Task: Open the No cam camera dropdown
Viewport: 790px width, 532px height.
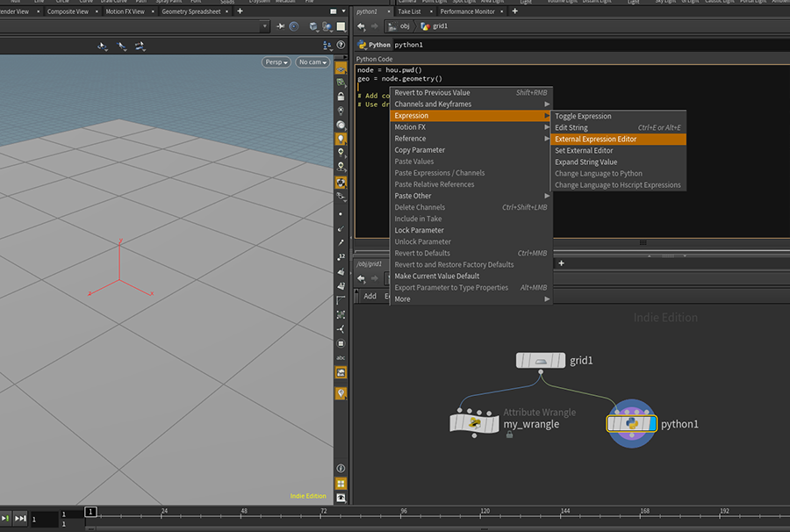Action: (x=312, y=62)
